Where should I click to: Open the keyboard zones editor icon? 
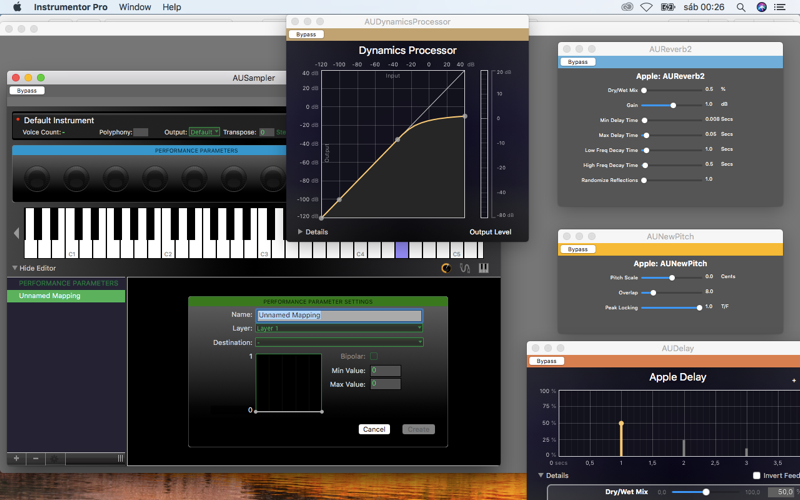pos(484,268)
